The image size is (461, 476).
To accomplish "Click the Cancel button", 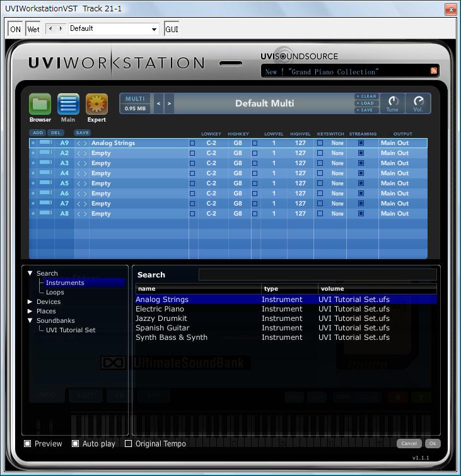I will click(409, 443).
